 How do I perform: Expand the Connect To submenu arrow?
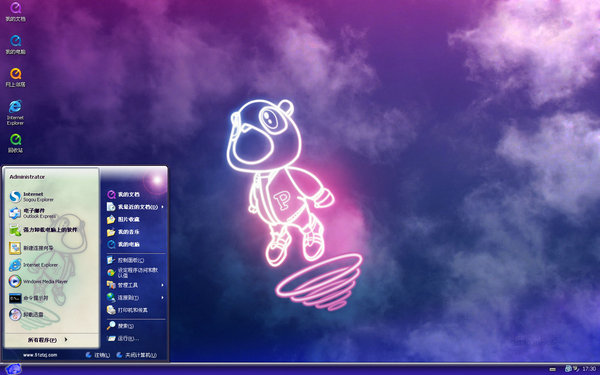pos(162,297)
